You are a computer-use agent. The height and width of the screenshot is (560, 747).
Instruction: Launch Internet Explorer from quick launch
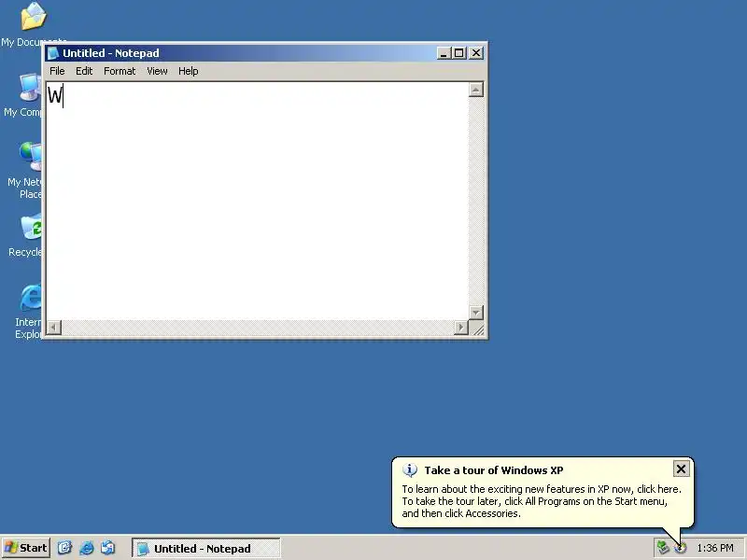86,548
